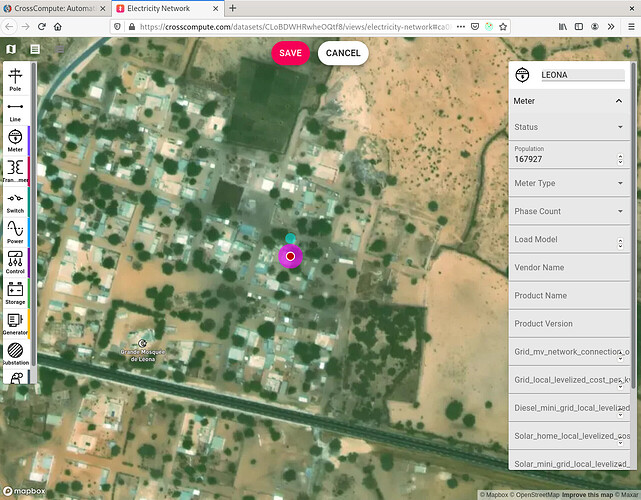The width and height of the screenshot is (641, 500).
Task: Click the meter icon beside LEONA name
Action: pyautogui.click(x=522, y=75)
